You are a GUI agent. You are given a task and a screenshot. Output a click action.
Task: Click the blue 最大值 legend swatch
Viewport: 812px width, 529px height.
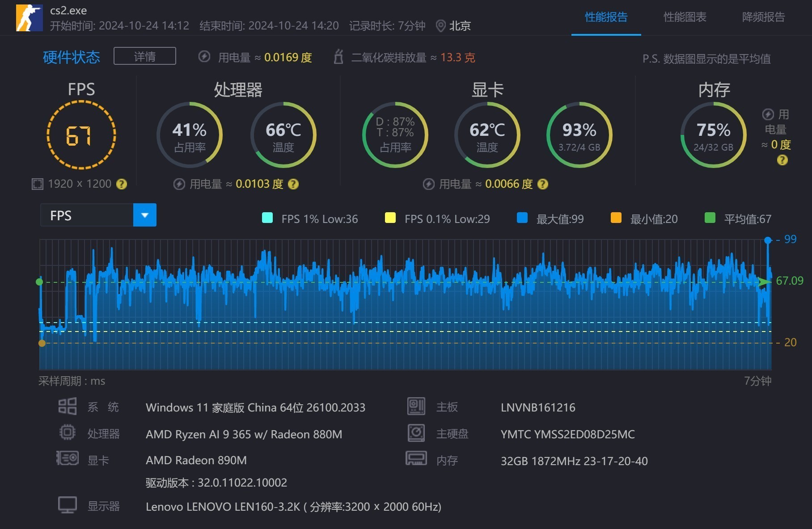pos(522,218)
